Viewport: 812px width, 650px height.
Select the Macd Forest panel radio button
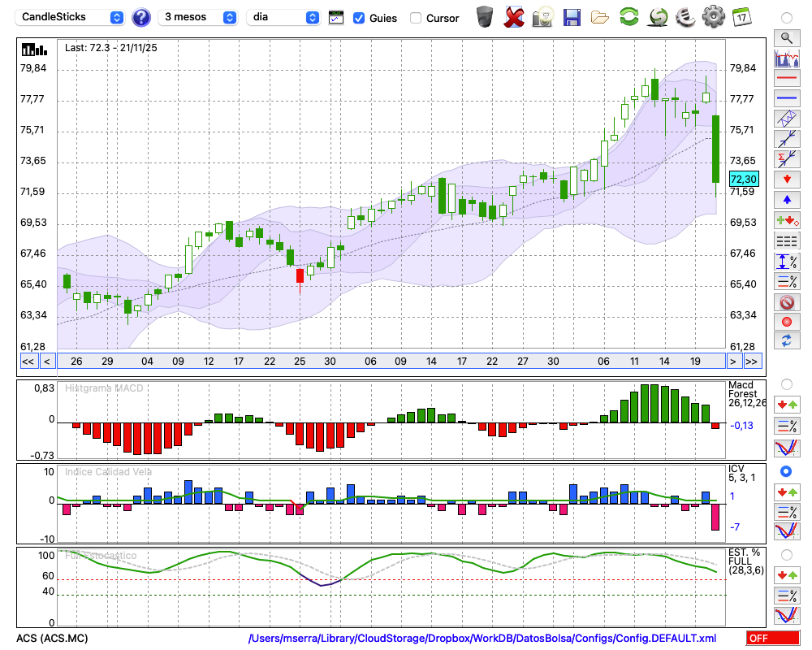[x=786, y=383]
